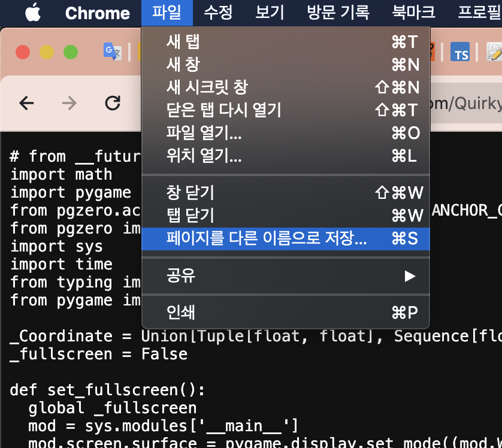Select 새 창 menu entry
Screen dimensions: 502x448
(x=183, y=64)
